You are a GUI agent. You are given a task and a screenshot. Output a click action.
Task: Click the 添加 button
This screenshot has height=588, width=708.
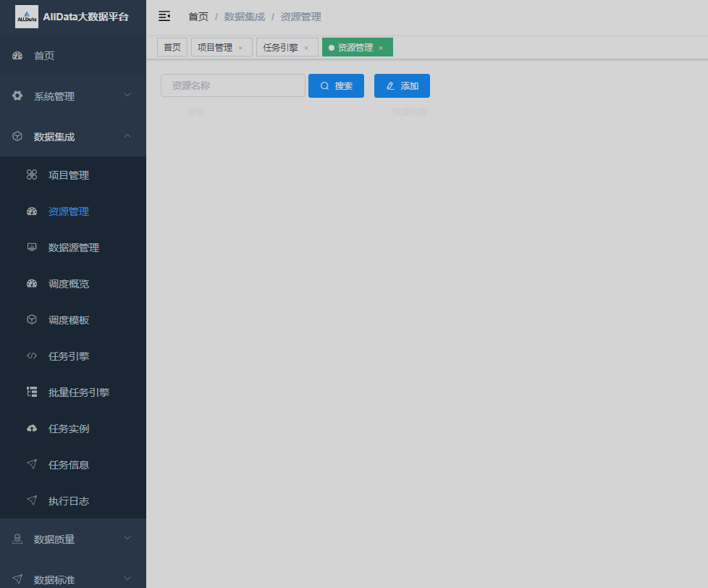coord(402,85)
